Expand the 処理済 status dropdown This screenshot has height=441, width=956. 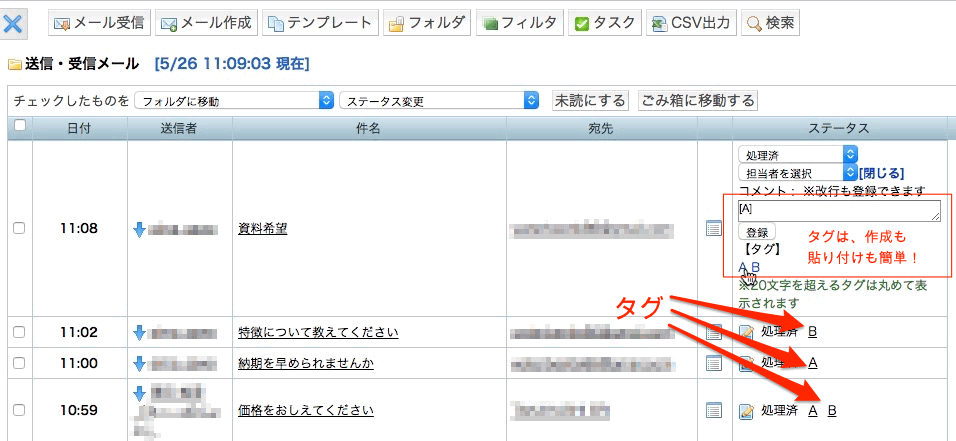(797, 155)
